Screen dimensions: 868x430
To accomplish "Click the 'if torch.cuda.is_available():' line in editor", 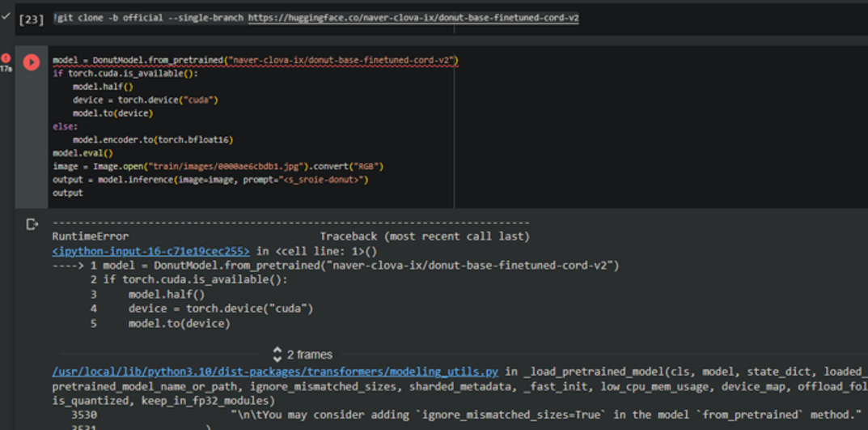I will (125, 73).
